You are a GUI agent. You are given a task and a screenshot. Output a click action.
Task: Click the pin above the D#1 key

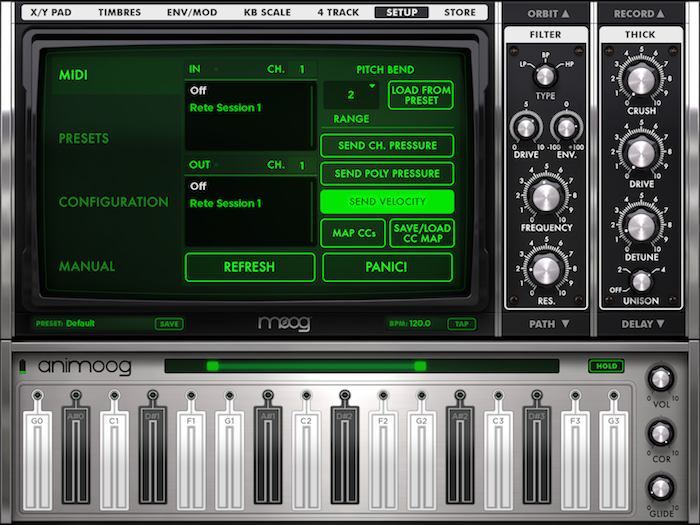tap(153, 395)
